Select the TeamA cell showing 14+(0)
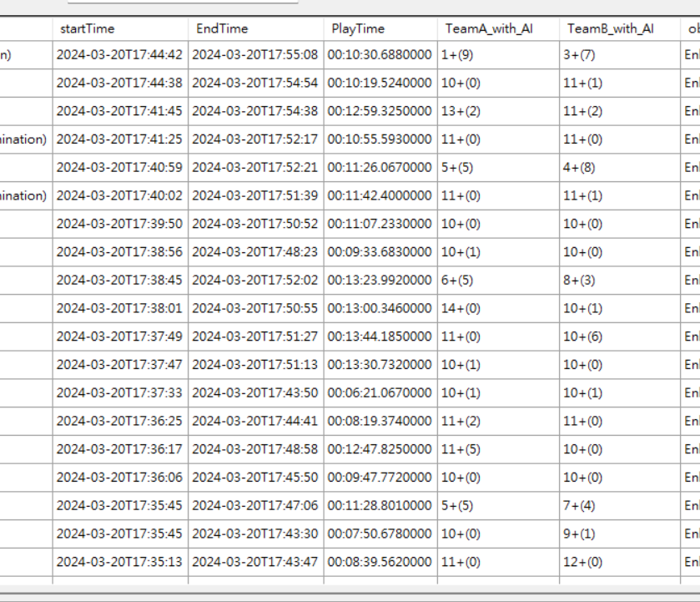 click(x=498, y=308)
